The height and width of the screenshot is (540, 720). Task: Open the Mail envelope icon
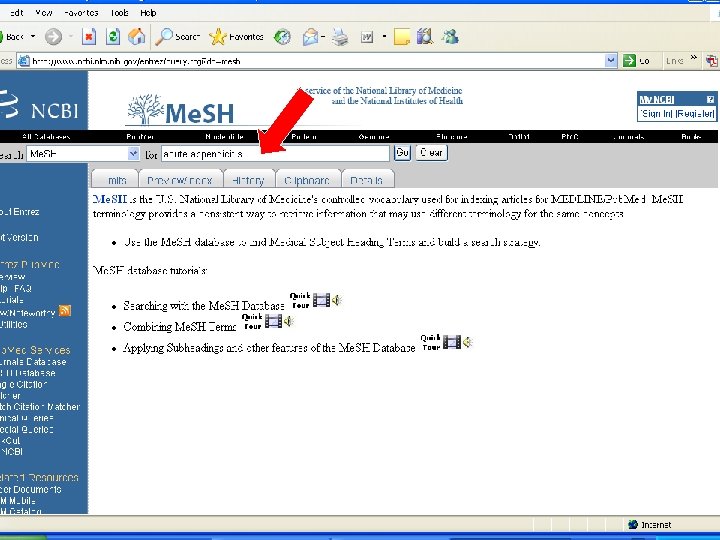coord(310,37)
